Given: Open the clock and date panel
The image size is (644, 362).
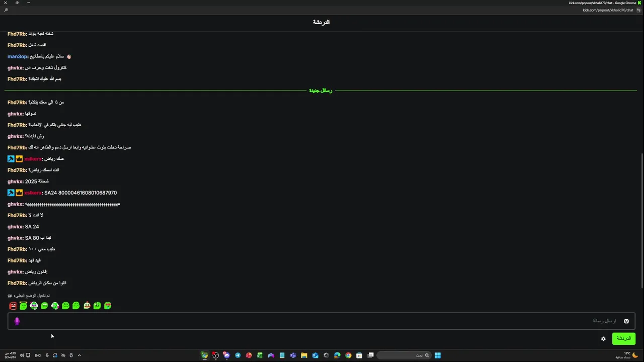Looking at the screenshot, I should (x=10, y=355).
